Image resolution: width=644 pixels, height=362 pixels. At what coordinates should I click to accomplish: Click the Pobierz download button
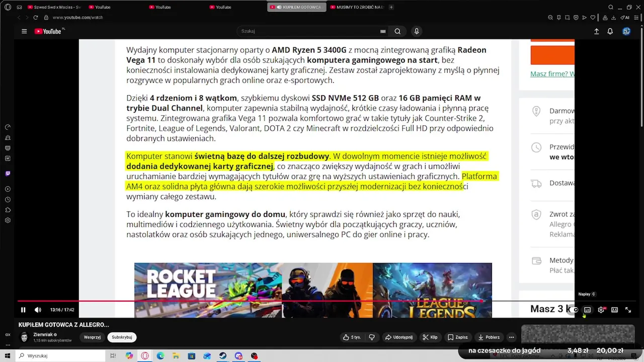(489, 337)
